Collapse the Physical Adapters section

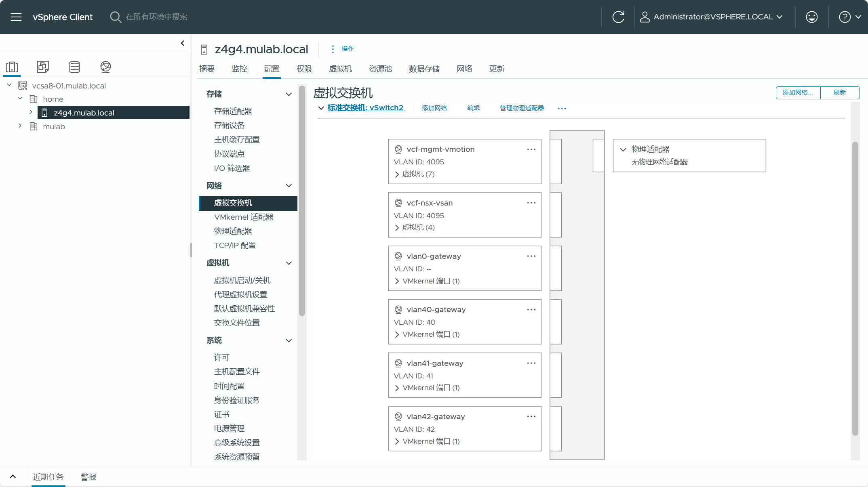623,149
